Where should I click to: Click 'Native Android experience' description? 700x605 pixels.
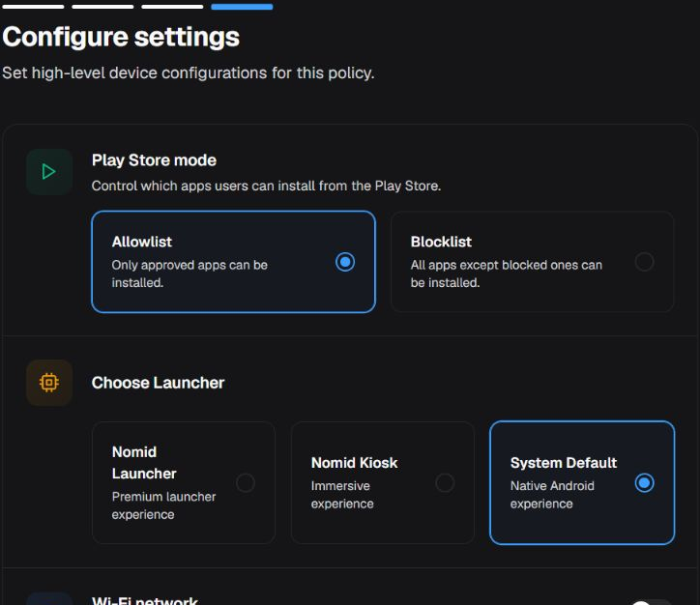pos(552,495)
